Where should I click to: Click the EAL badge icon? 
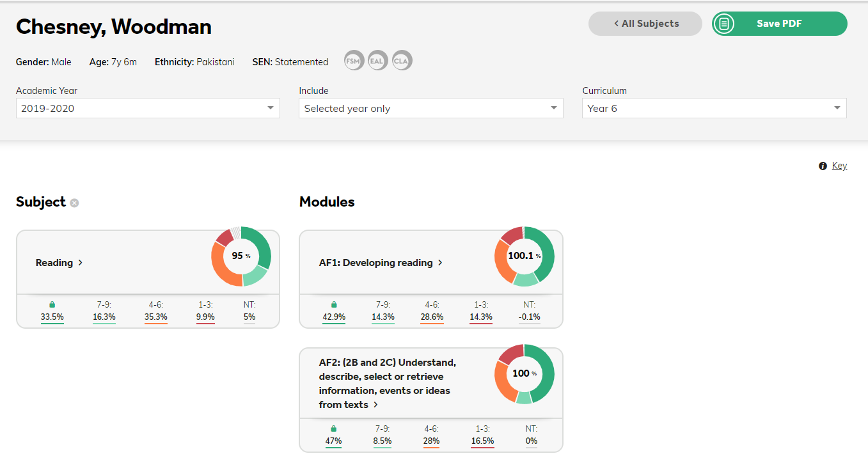click(x=378, y=61)
